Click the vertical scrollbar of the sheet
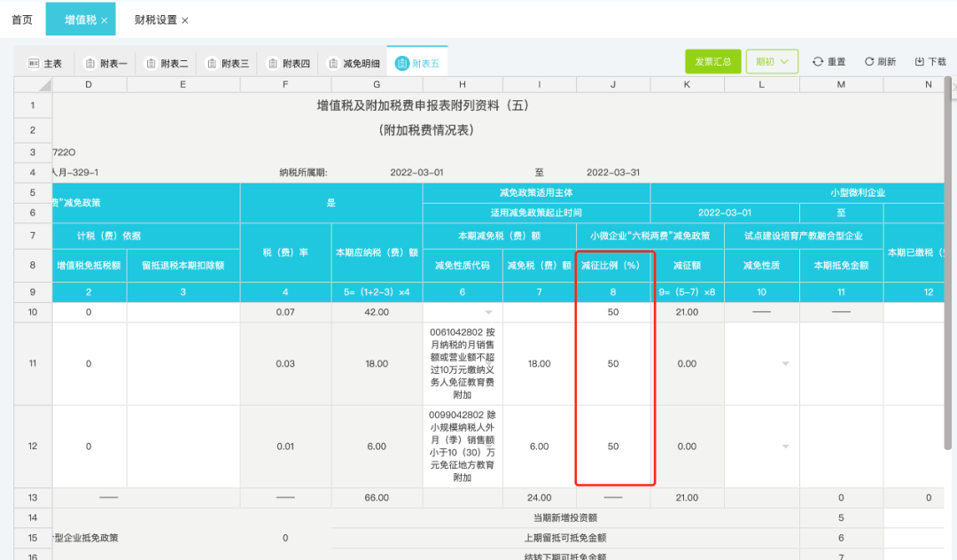This screenshot has width=957, height=560. 948,263
